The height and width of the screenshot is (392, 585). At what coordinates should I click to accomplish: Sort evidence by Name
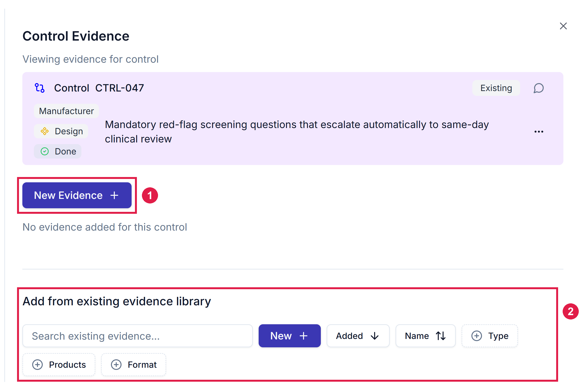click(x=425, y=336)
